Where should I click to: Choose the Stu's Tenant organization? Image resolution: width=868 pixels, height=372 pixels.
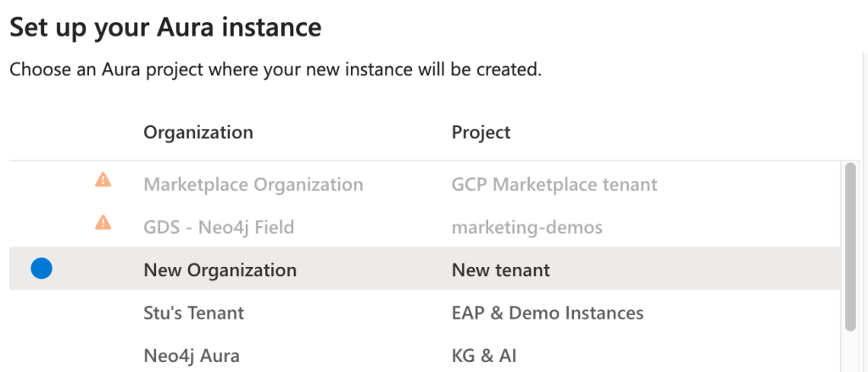194,313
